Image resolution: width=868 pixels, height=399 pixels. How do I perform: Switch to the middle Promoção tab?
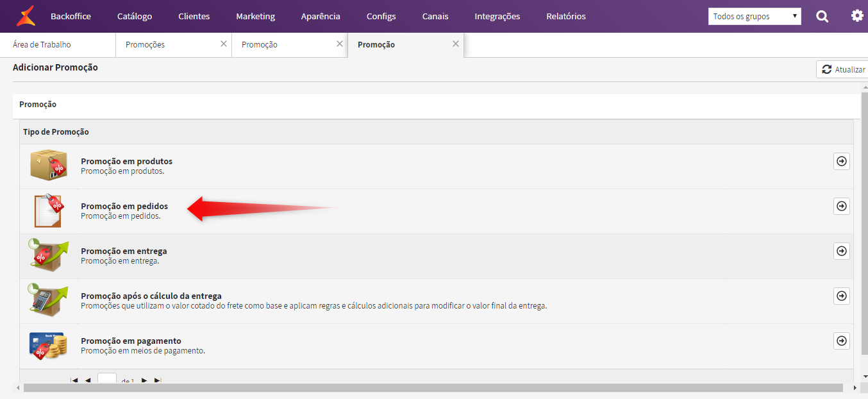(290, 45)
